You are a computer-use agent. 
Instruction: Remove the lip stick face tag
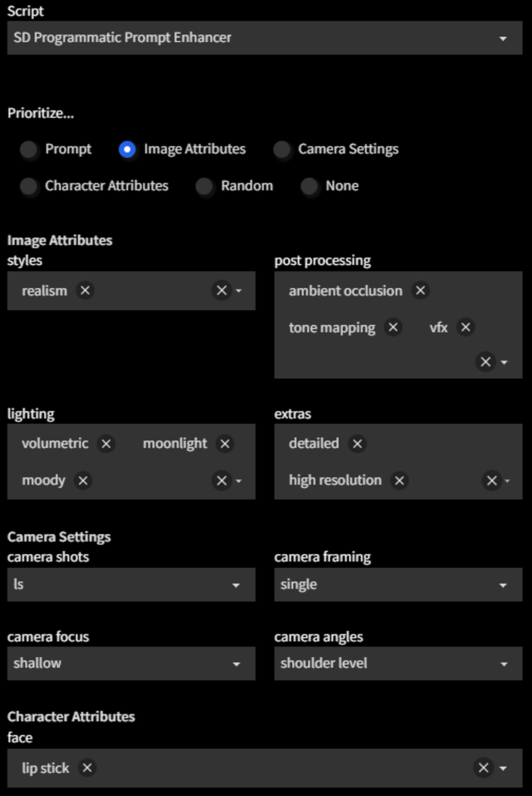click(87, 768)
